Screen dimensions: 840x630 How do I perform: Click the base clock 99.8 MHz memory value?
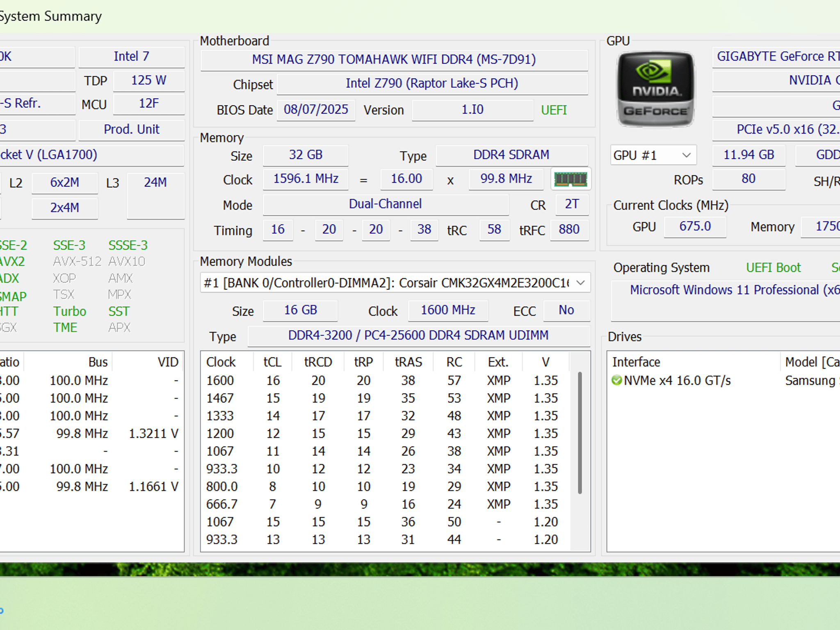click(506, 179)
